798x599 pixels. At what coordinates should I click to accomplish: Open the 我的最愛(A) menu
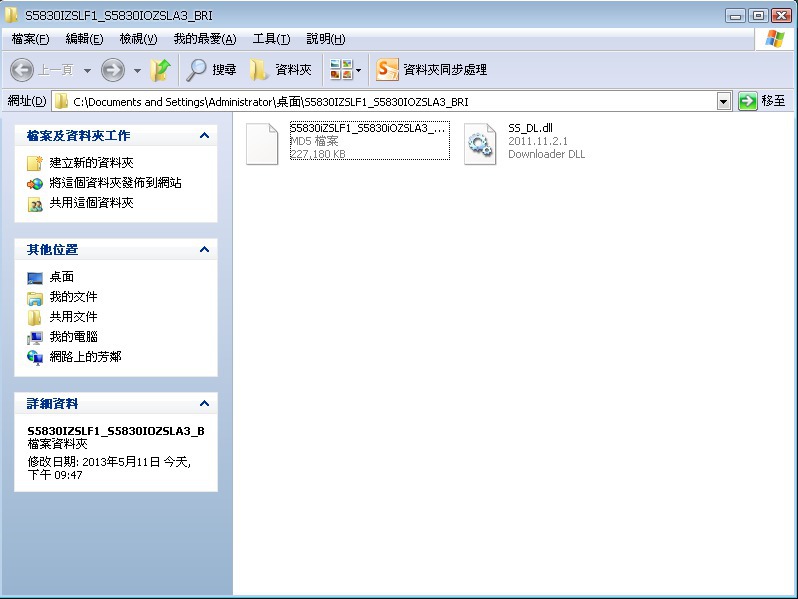(x=205, y=39)
